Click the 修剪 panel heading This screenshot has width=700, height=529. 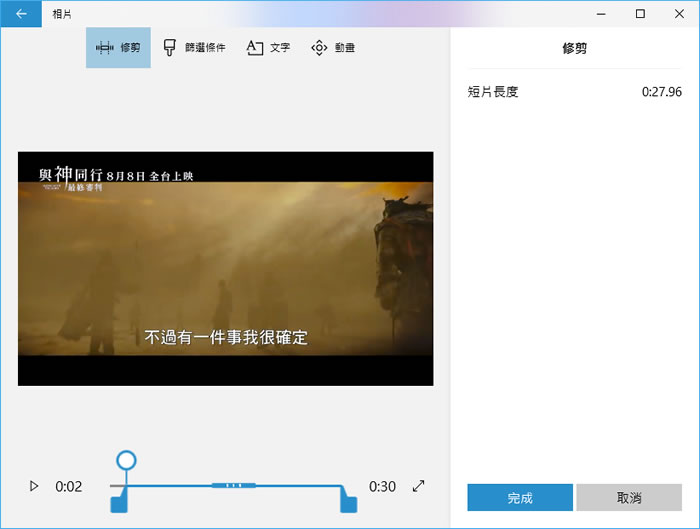[575, 48]
